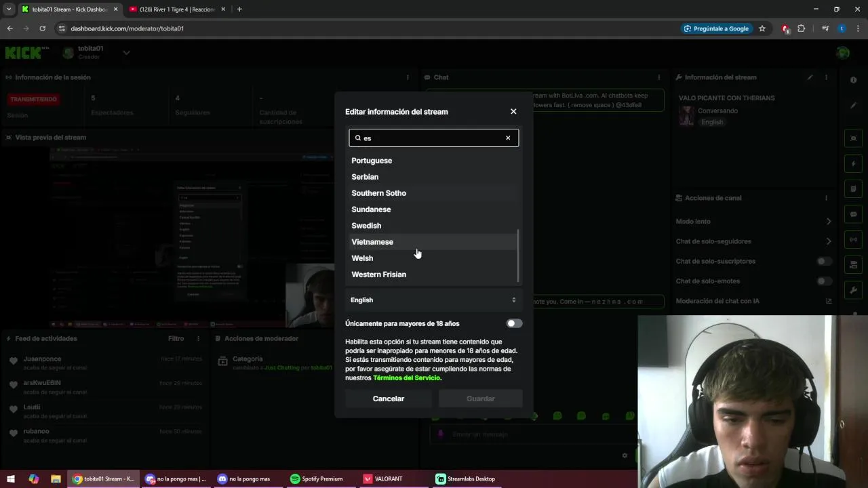Click Juaanponce in activity feed
The height and width of the screenshot is (488, 868).
pyautogui.click(x=42, y=359)
